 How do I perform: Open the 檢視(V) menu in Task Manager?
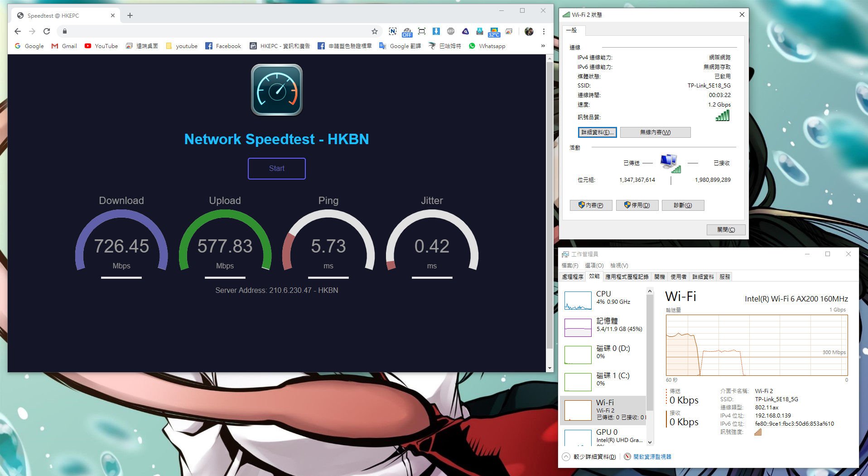(x=619, y=266)
